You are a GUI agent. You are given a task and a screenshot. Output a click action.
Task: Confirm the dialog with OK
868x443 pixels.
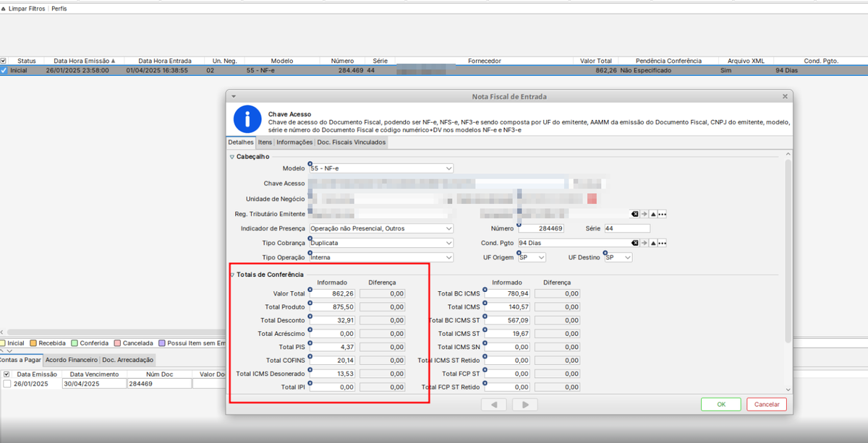(x=720, y=405)
